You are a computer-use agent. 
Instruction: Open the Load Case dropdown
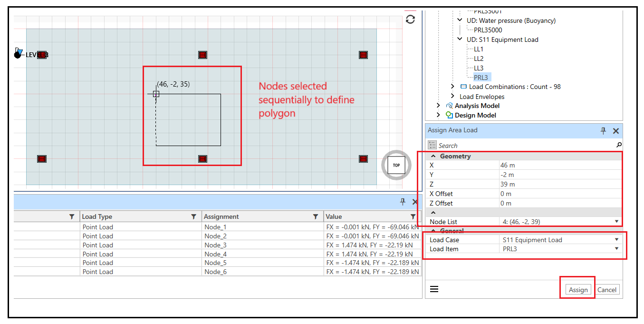click(x=616, y=240)
